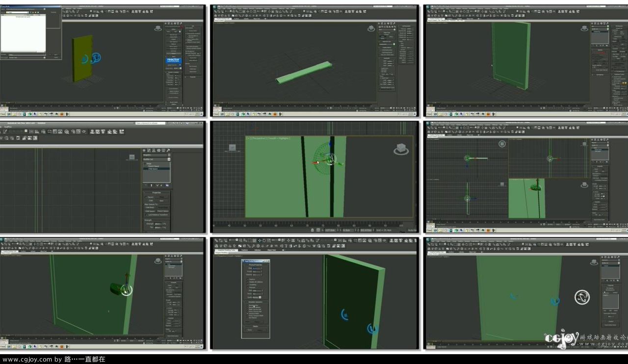Click the Windows Start orb in the flat plank frame
The width and height of the screenshot is (628, 364).
pos(215,113)
